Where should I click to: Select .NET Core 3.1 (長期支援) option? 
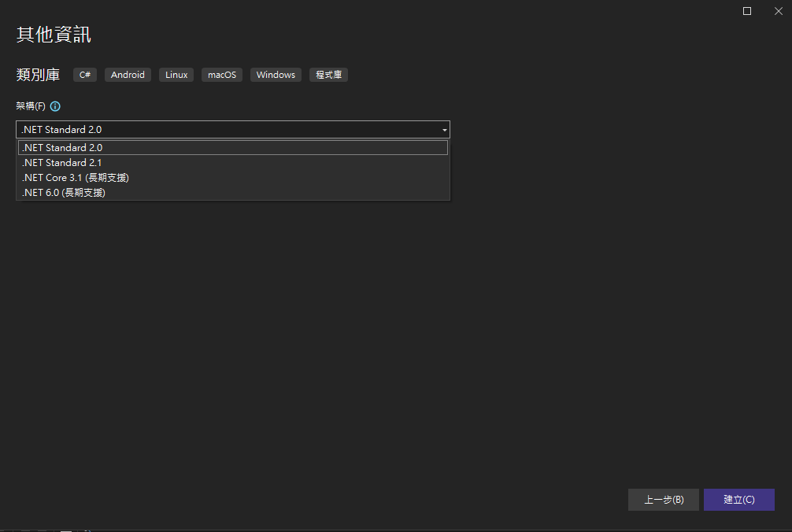[x=76, y=177]
